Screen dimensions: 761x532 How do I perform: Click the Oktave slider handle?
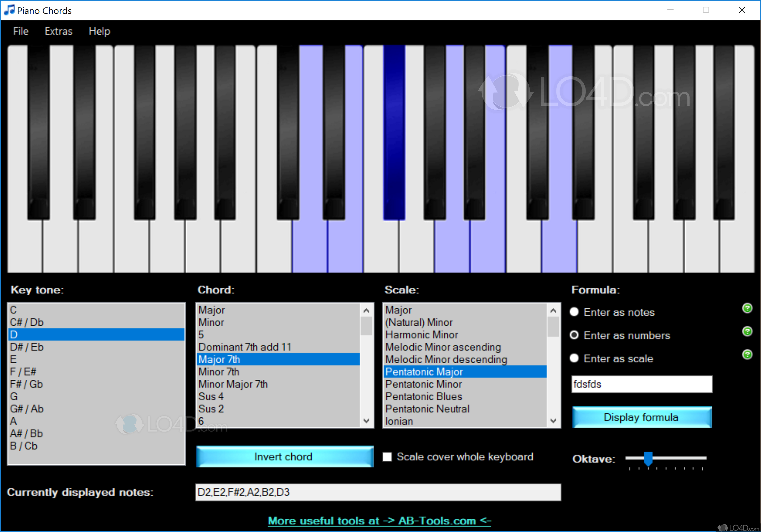tap(648, 458)
